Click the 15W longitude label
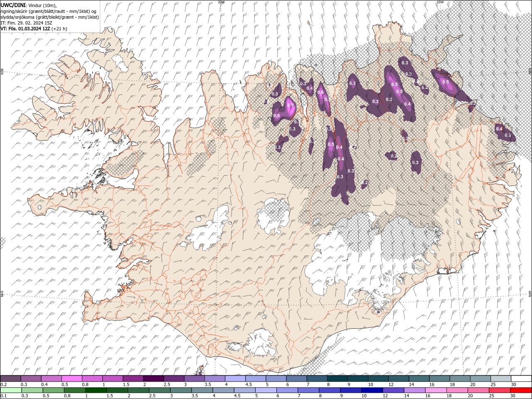This screenshot has width=532, height=399. point(440,2)
